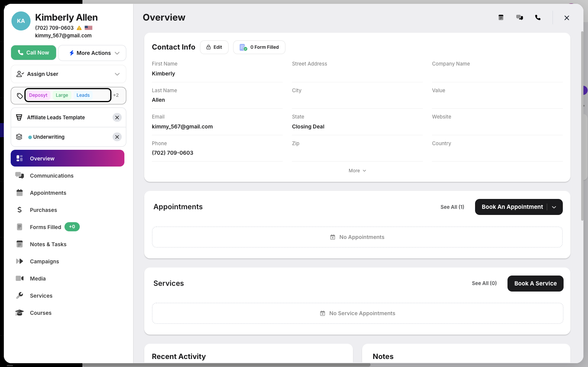Click the Closing Deal state value

[x=308, y=127]
